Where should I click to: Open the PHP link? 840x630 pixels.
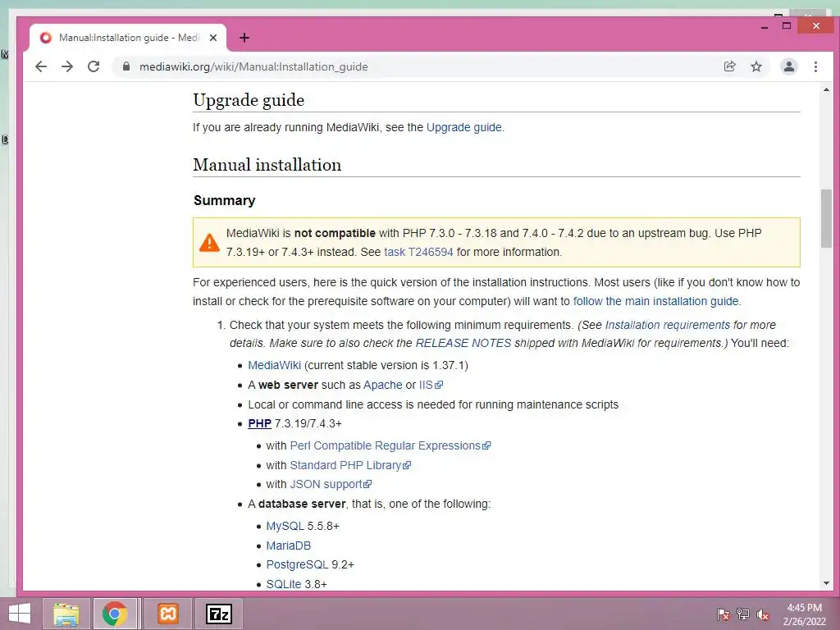click(x=260, y=423)
